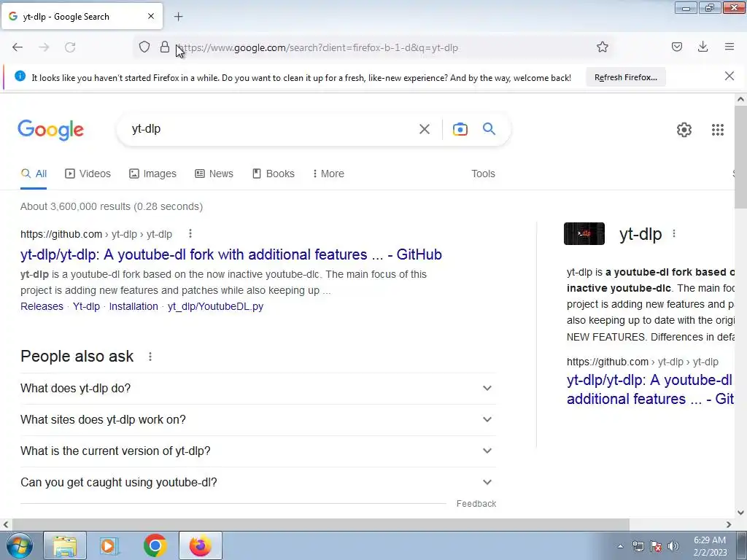Open the search Tools options
Image resolution: width=747 pixels, height=560 pixels.
coord(483,174)
